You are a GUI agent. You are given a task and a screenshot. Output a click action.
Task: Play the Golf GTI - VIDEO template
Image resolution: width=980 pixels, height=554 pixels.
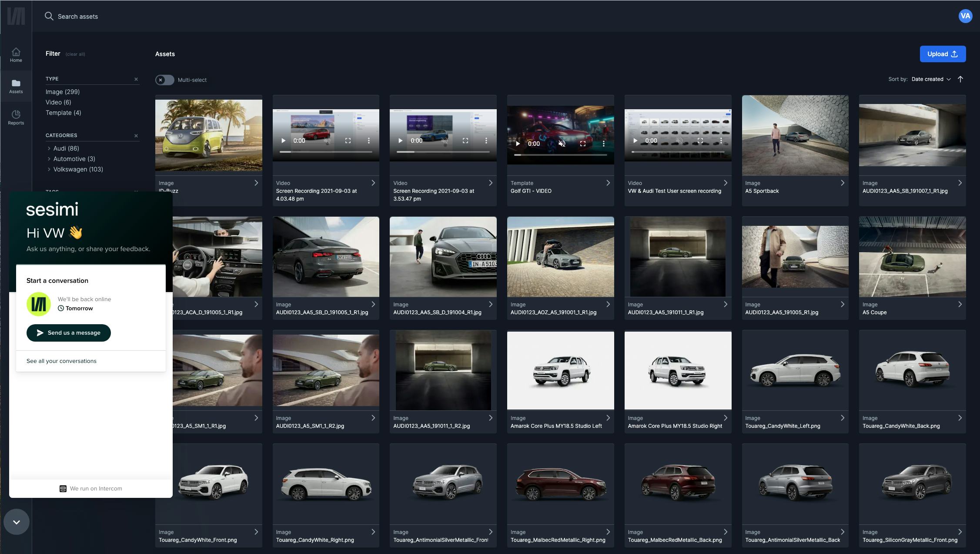(518, 144)
